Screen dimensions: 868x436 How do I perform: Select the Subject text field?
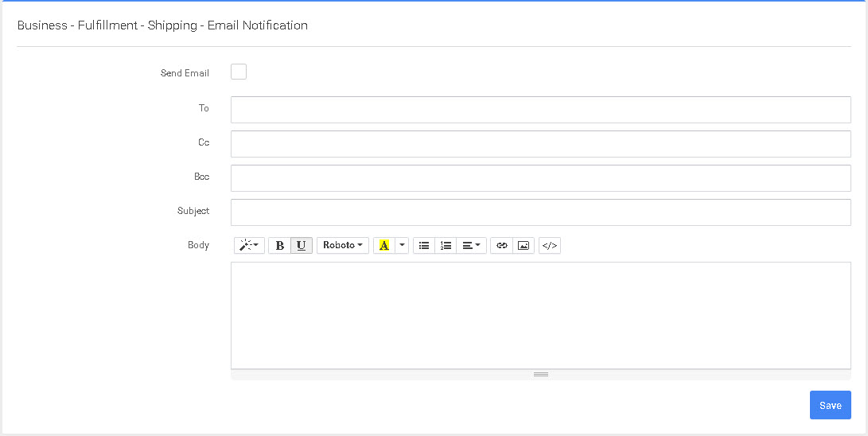(x=540, y=212)
